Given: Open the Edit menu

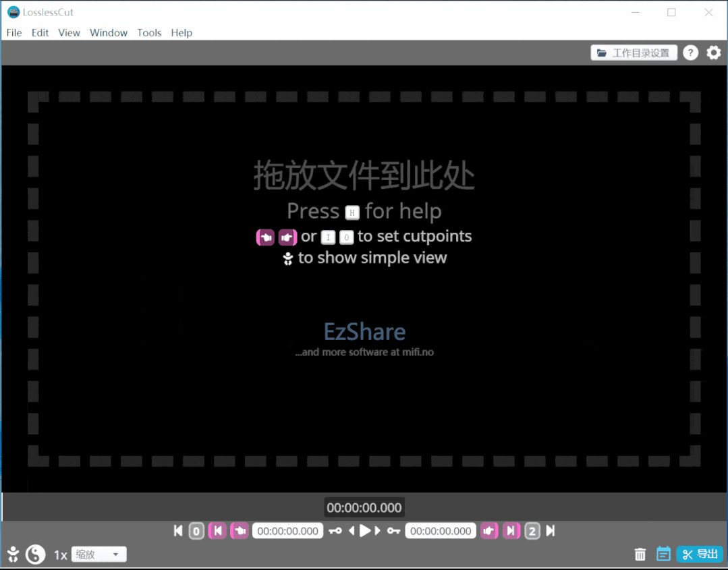Looking at the screenshot, I should click(x=40, y=32).
